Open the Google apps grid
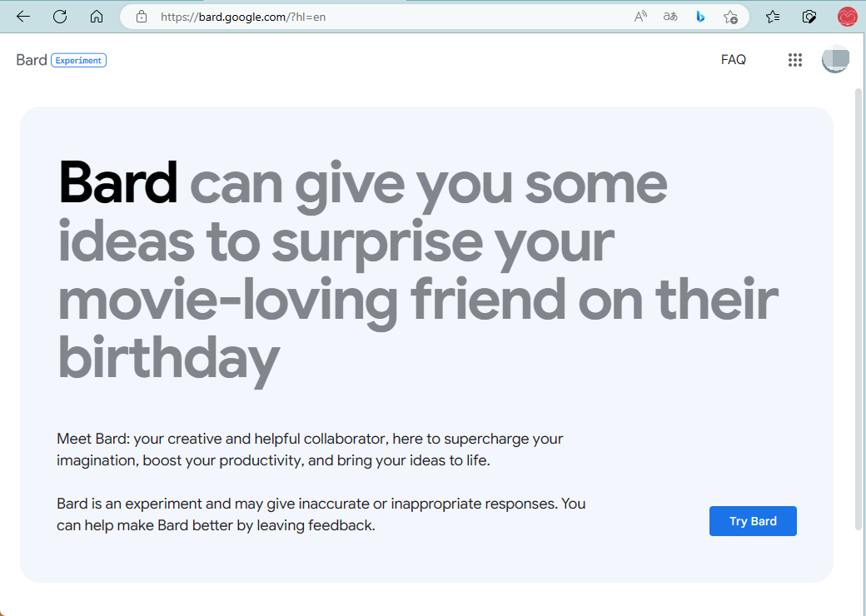This screenshot has width=866, height=616. [x=795, y=60]
